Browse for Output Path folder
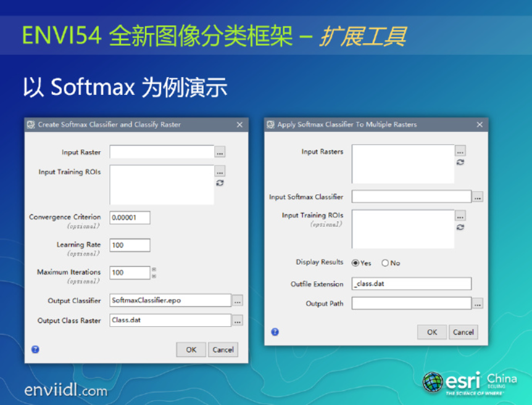This screenshot has width=532, height=405. tap(477, 303)
